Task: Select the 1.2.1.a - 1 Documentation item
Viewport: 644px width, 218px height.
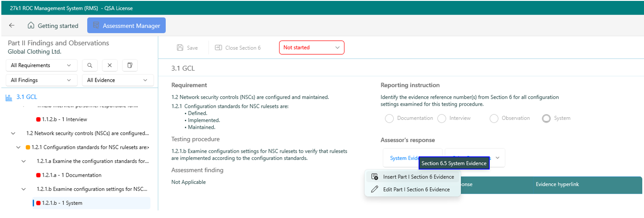Action: [x=72, y=175]
